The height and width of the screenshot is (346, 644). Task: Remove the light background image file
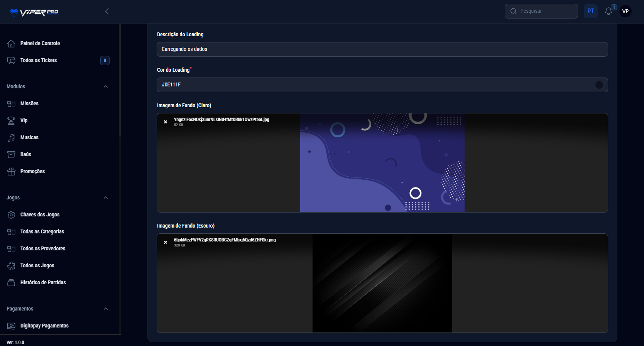166,122
